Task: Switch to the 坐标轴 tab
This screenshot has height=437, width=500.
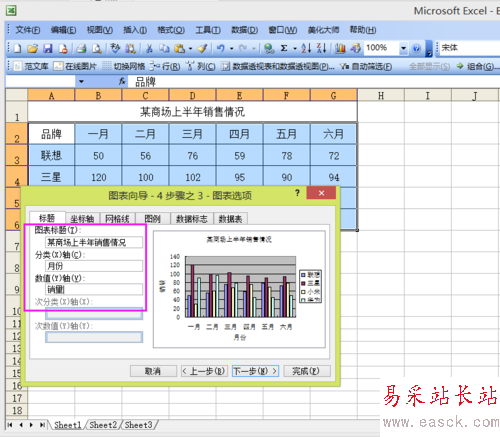Action: tap(82, 219)
